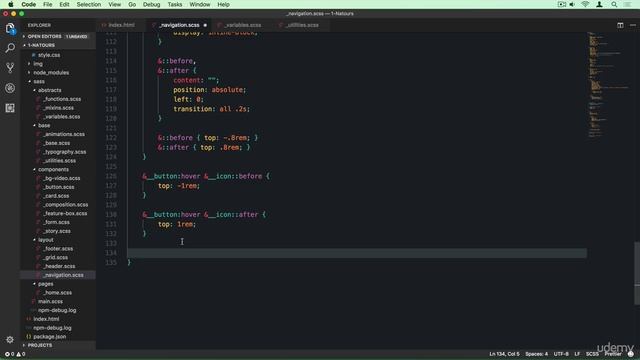640x360 pixels.
Task: Open the Tasks menu
Action: click(175, 4)
